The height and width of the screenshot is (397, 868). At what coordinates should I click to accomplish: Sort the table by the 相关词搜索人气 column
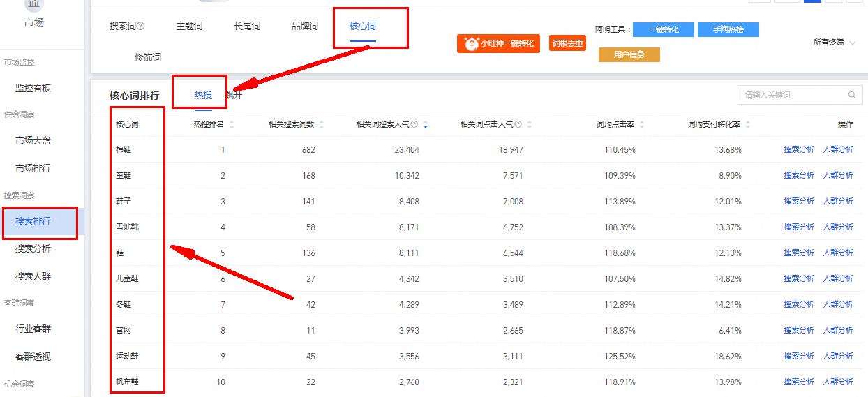[x=426, y=124]
